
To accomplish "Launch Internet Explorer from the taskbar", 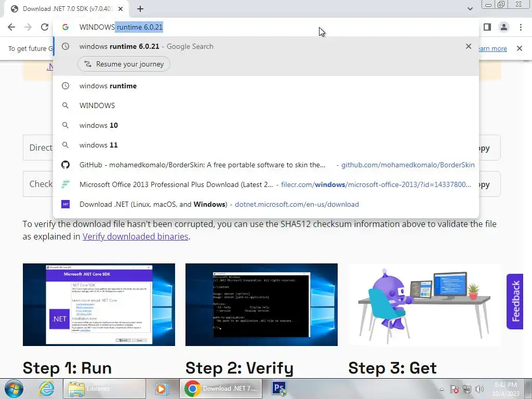I will tap(46, 389).
